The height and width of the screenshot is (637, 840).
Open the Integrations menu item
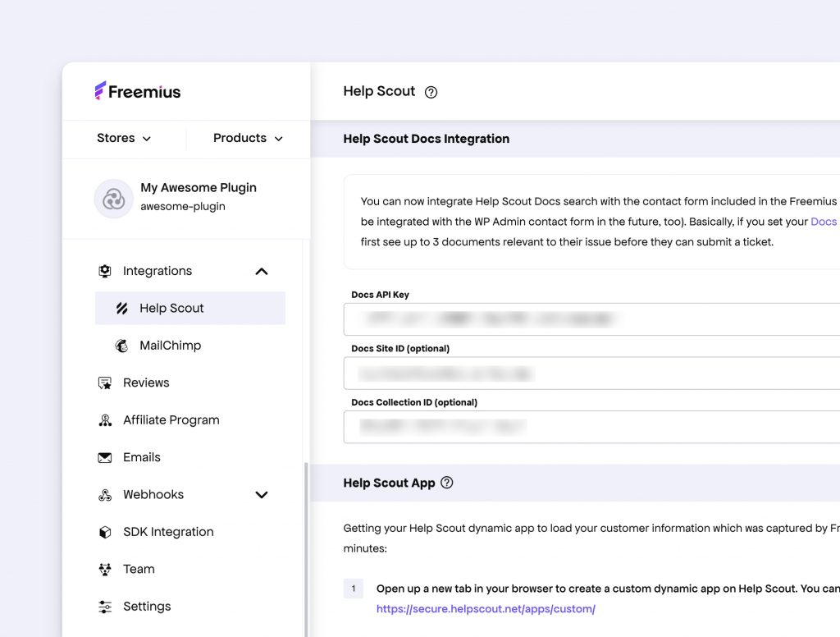pyautogui.click(x=157, y=272)
